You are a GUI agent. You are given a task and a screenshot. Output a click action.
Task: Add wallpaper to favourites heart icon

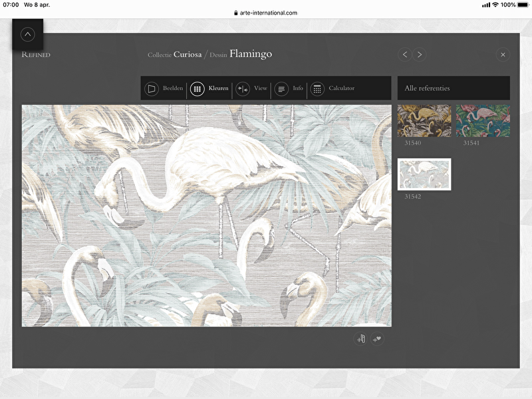(x=377, y=338)
